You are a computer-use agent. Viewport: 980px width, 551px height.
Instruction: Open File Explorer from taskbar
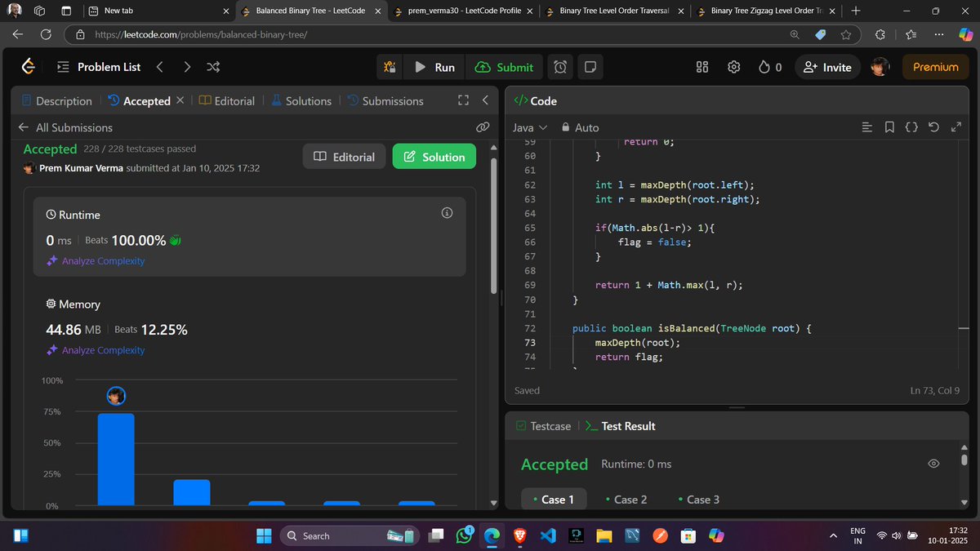coord(604,535)
